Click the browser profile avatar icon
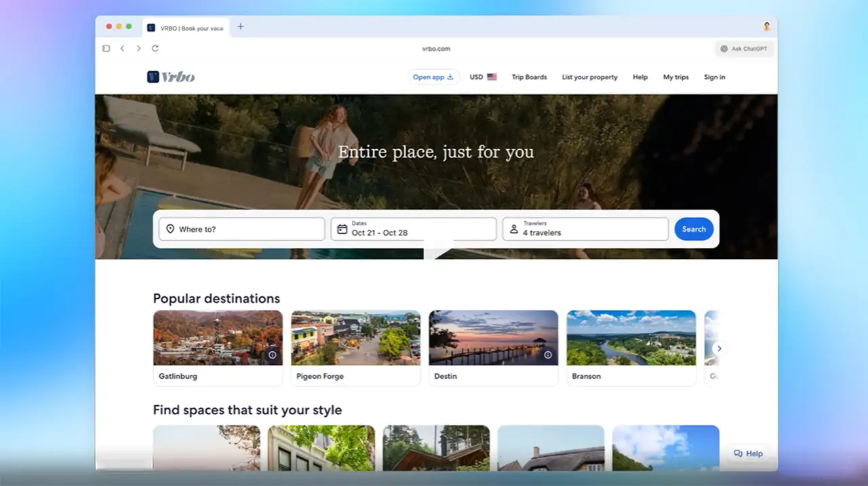Viewport: 868px width, 486px height. [767, 27]
